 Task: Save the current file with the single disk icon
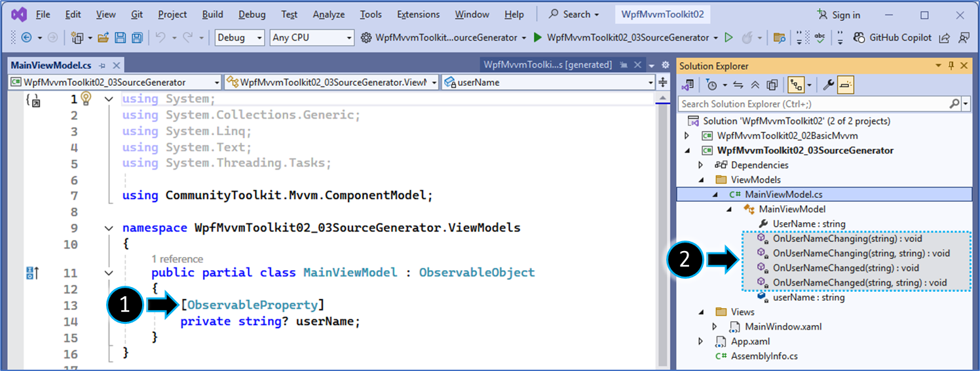[121, 38]
